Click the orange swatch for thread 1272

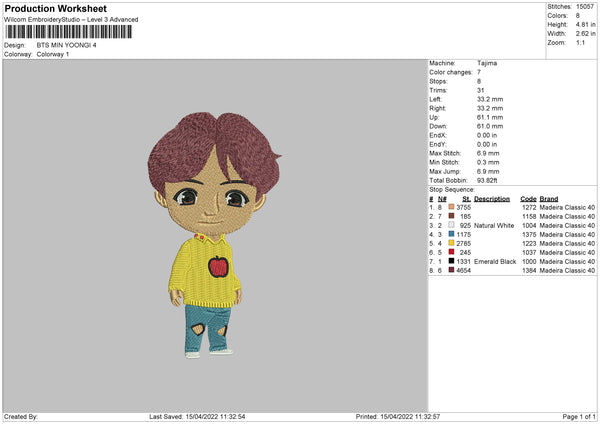point(451,207)
